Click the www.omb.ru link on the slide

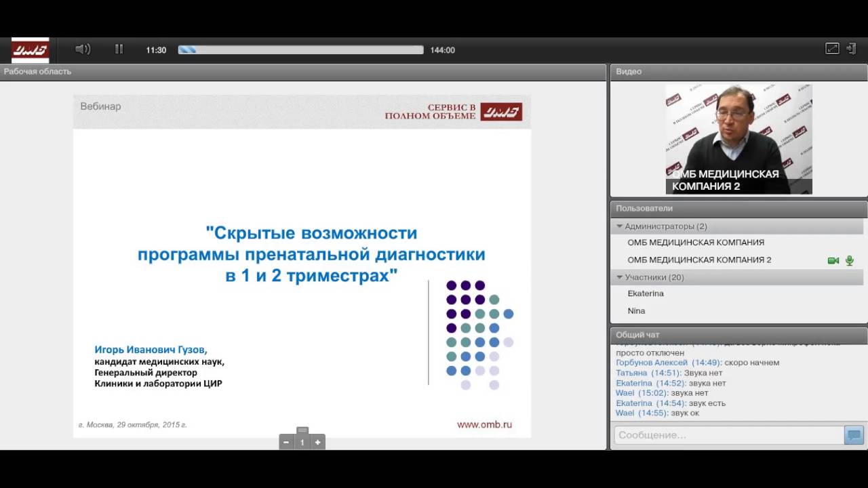[484, 425]
